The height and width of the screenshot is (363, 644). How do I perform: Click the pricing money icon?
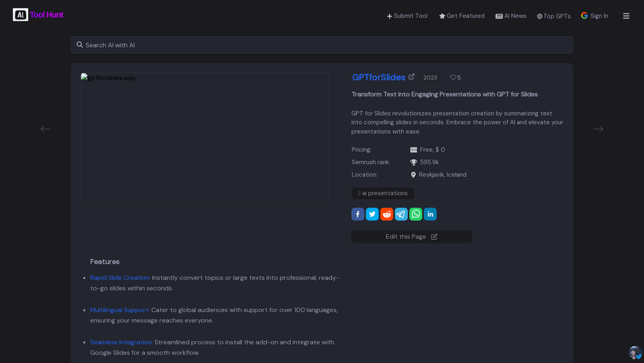[x=414, y=150]
